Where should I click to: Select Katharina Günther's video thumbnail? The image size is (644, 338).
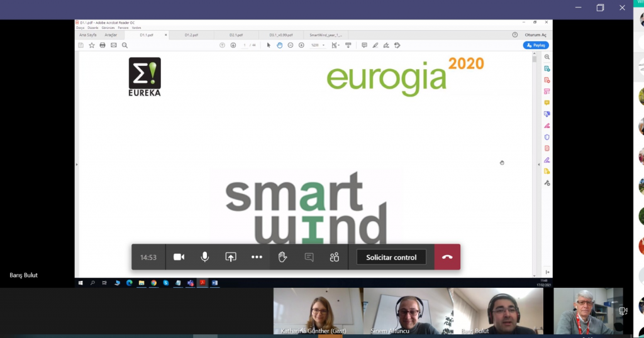click(317, 310)
